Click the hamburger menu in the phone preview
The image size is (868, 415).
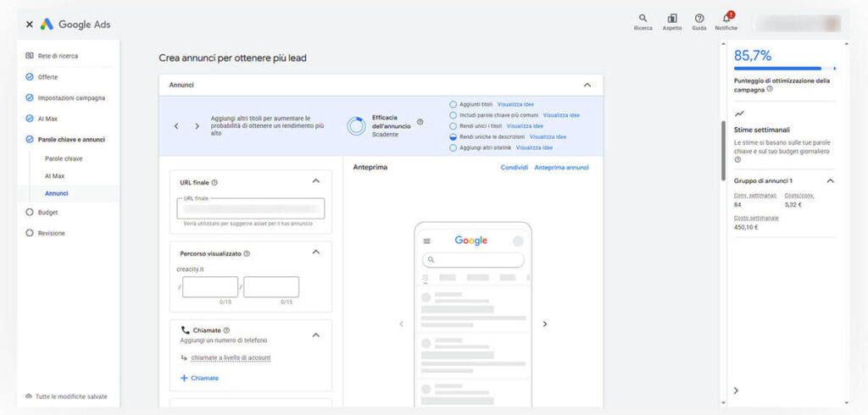[427, 241]
